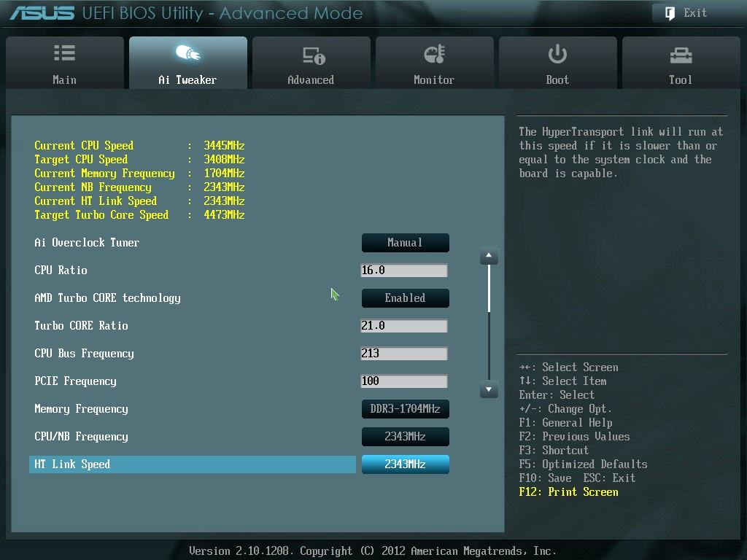The width and height of the screenshot is (747, 560).
Task: Click the F10: Save hint
Action: 546,478
